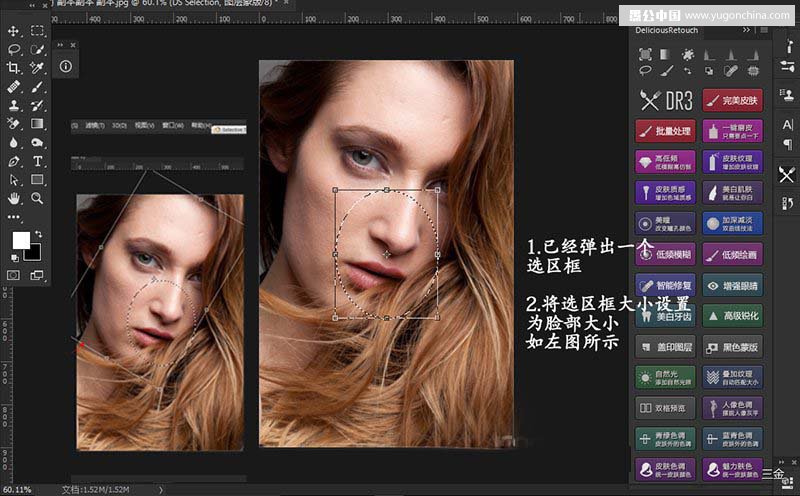Select the Blur droplet tool

13,142
